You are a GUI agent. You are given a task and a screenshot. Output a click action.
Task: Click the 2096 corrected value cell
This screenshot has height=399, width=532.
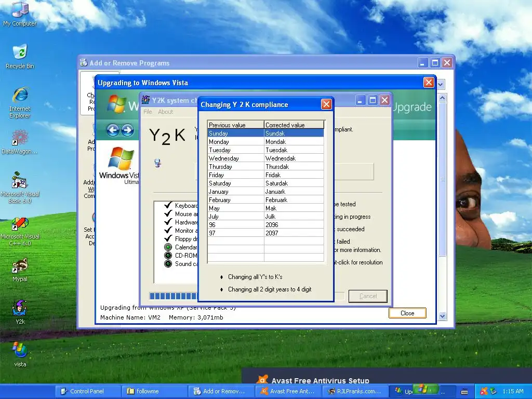click(x=294, y=224)
